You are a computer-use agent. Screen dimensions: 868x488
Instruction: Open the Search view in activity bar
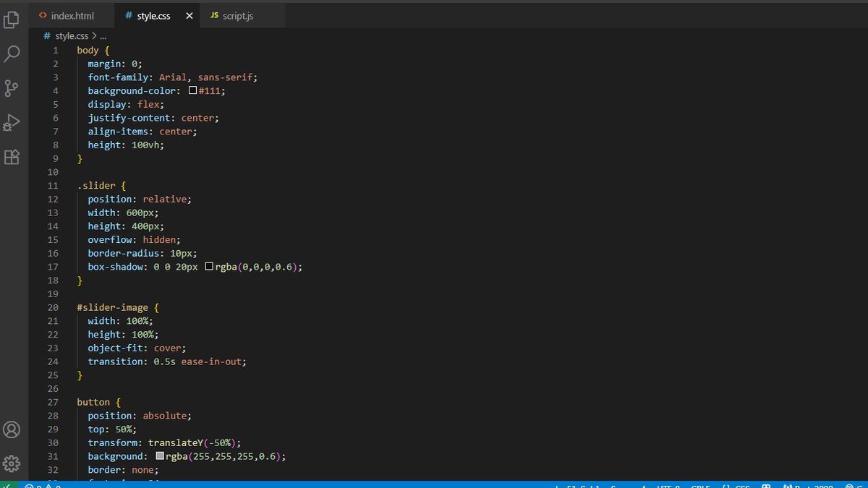12,54
